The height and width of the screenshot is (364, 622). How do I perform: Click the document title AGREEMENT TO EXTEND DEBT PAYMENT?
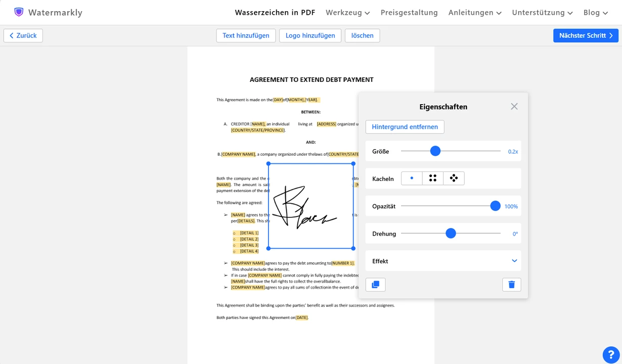pos(312,79)
